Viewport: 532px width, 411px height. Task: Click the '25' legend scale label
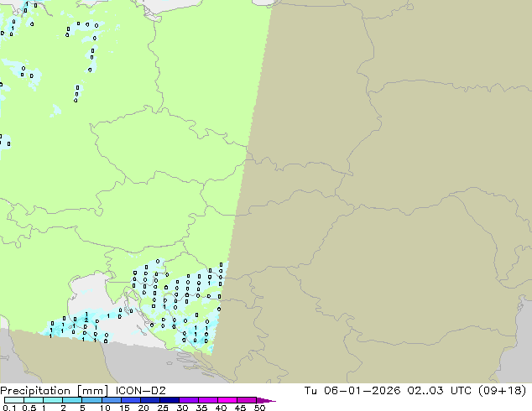click(163, 408)
